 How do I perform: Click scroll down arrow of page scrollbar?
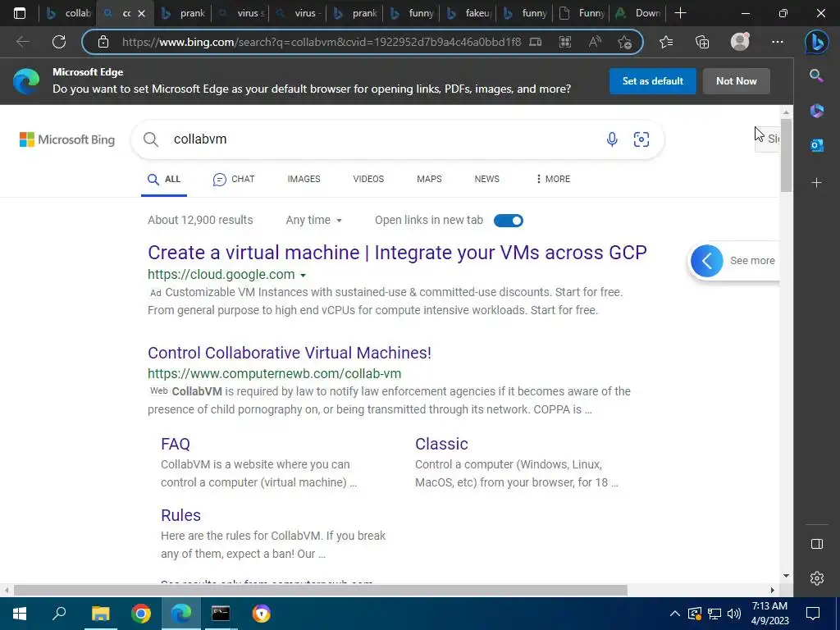point(786,576)
